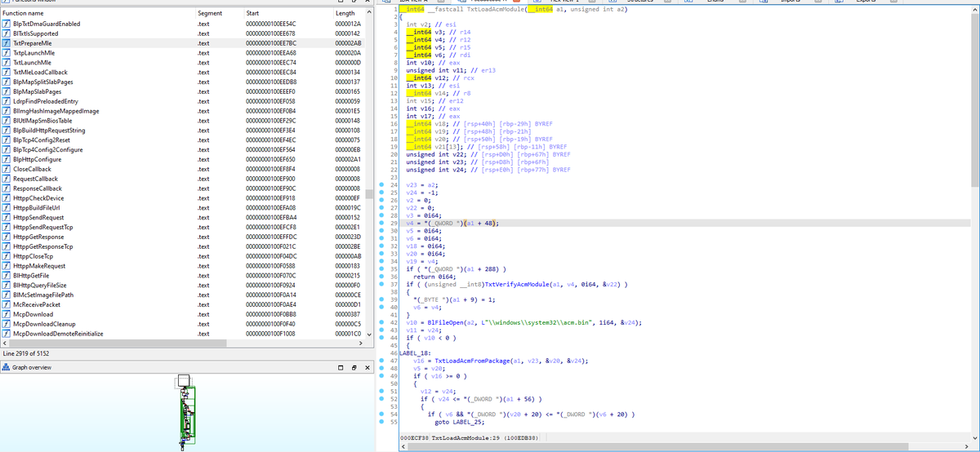This screenshot has height=452, width=980.
Task: Sort functions by Start column
Action: pyautogui.click(x=287, y=14)
